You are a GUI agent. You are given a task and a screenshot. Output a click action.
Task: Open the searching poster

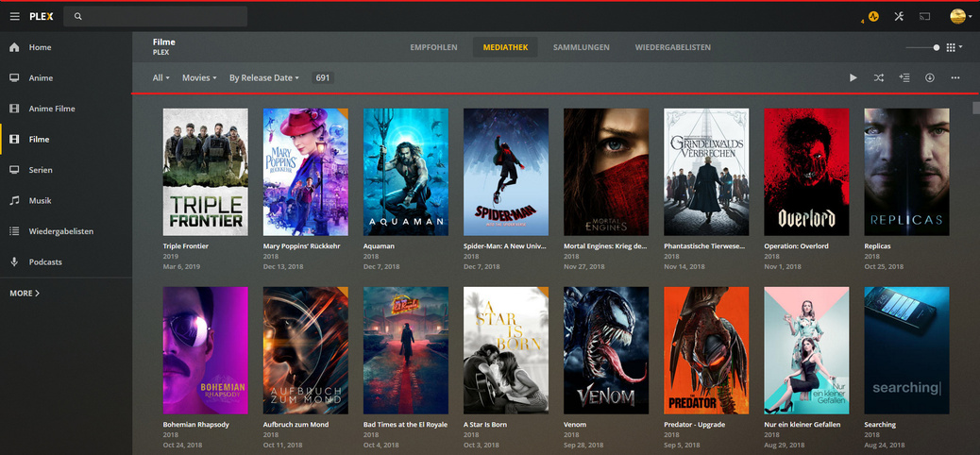pos(907,350)
